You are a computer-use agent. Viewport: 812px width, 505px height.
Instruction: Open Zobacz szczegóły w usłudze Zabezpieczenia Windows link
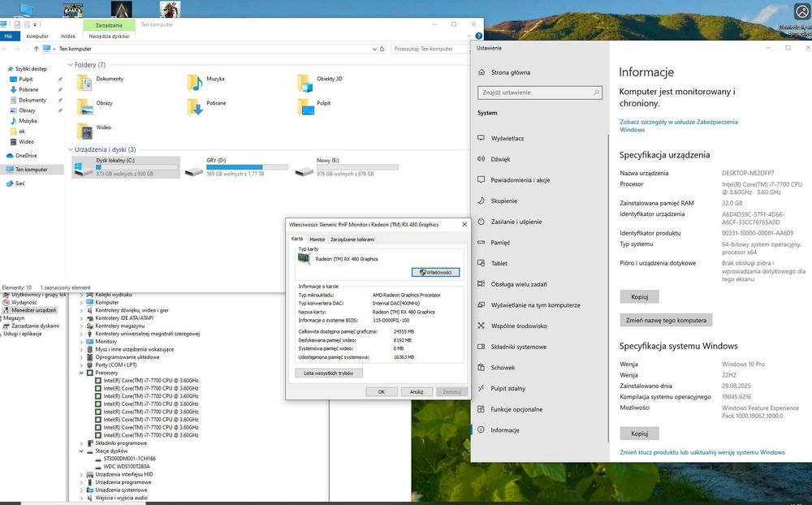point(679,126)
